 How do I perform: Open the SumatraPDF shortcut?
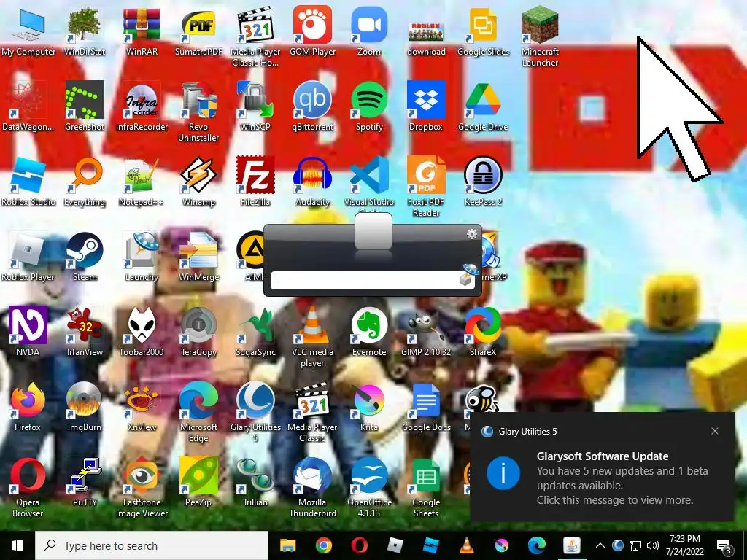(198, 31)
